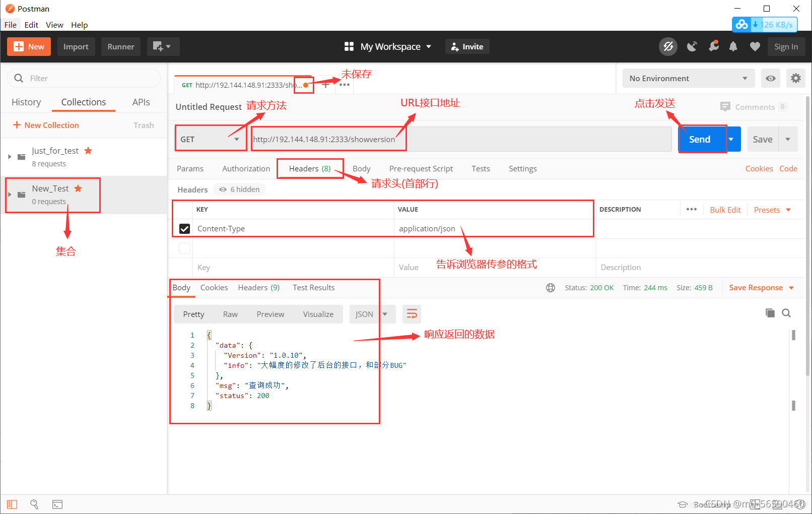Open the Presets dropdown
812x514 pixels.
point(772,210)
